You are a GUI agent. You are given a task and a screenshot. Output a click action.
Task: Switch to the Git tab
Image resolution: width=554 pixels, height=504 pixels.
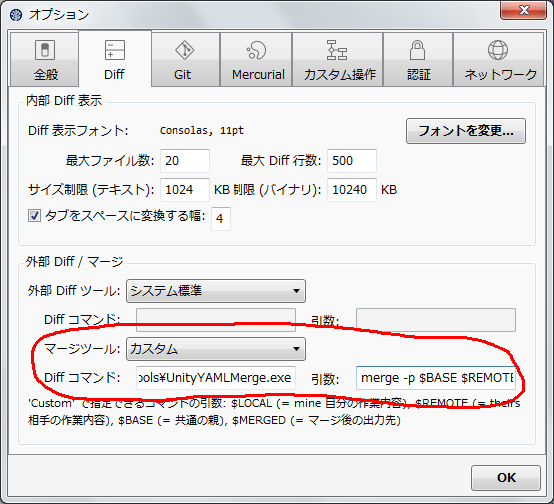tap(186, 59)
